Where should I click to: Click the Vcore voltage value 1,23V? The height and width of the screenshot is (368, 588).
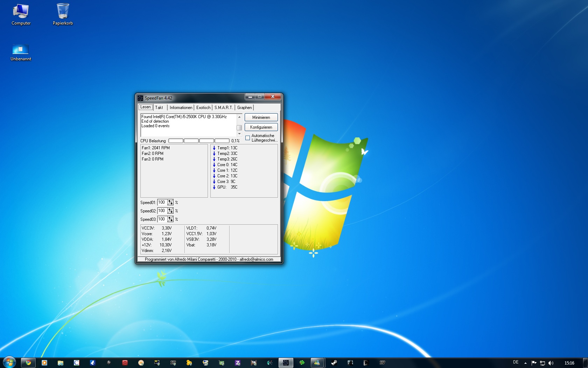coord(167,234)
